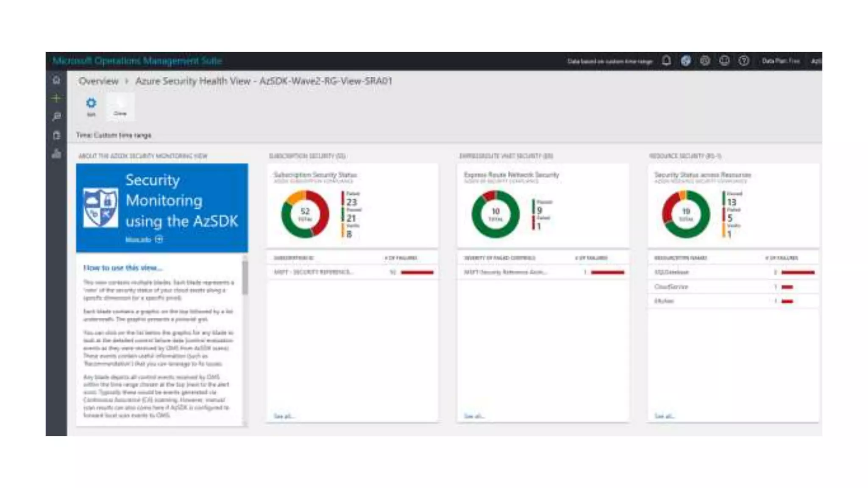Click 'See all' under Subscription Security
The height and width of the screenshot is (488, 868).
coord(283,416)
